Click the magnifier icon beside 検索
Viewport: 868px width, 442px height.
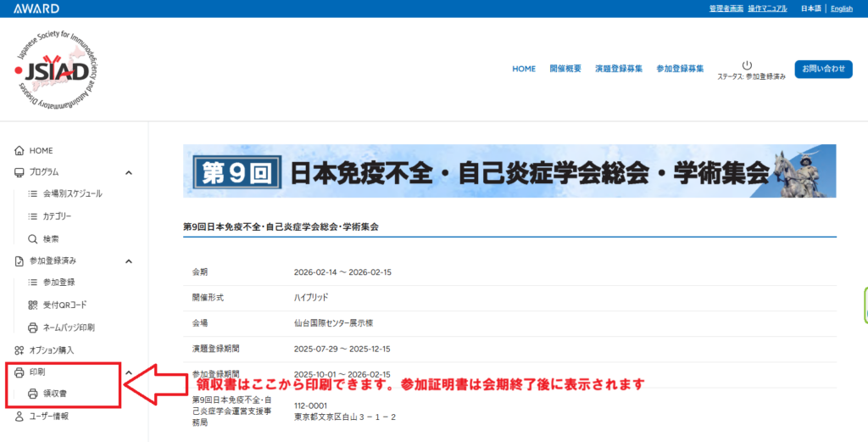click(33, 239)
